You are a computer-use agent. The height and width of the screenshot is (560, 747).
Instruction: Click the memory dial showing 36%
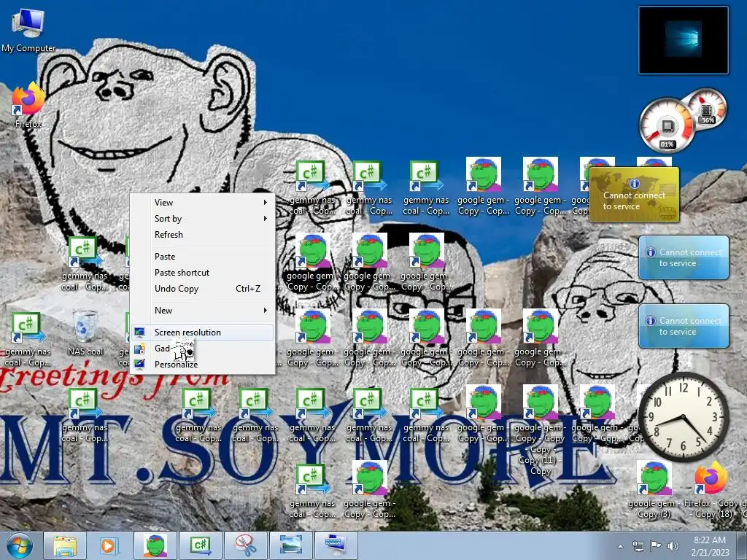click(x=708, y=109)
